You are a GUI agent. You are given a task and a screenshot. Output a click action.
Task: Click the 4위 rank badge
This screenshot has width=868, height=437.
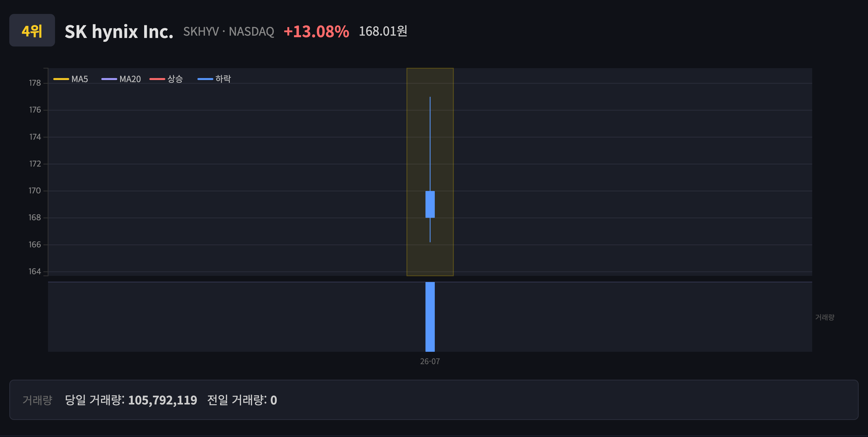[x=32, y=30]
